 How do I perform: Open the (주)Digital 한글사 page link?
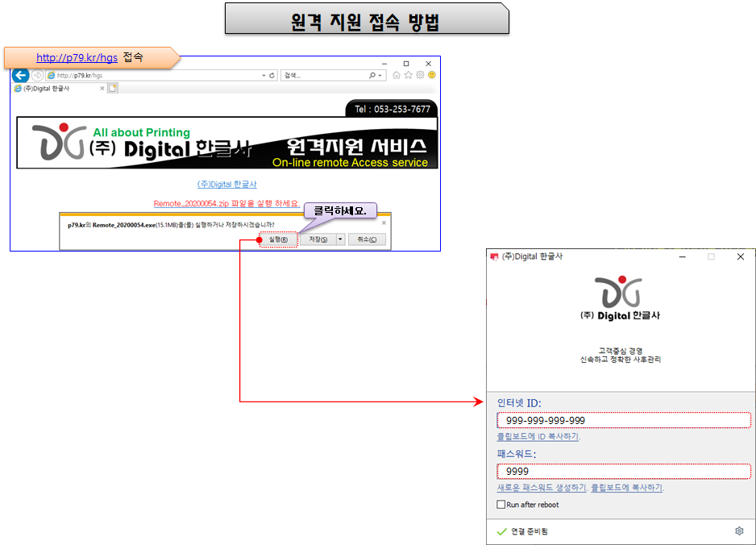coord(227,185)
